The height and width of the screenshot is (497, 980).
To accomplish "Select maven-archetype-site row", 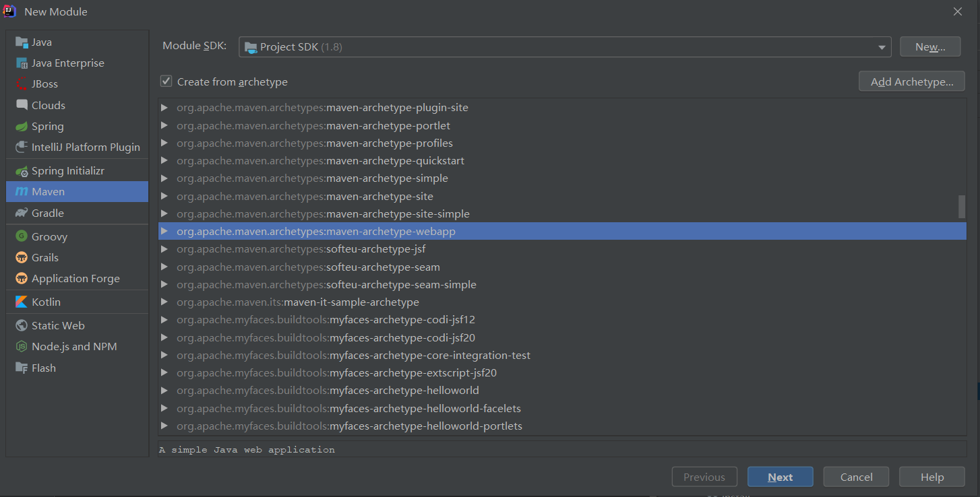I will [562, 196].
